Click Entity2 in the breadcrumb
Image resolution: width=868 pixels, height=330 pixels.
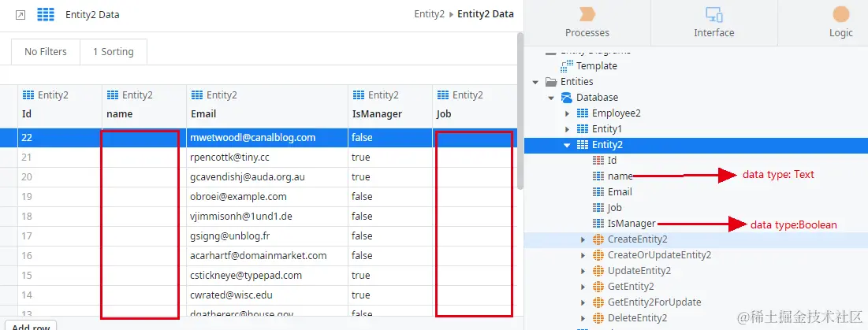point(429,14)
